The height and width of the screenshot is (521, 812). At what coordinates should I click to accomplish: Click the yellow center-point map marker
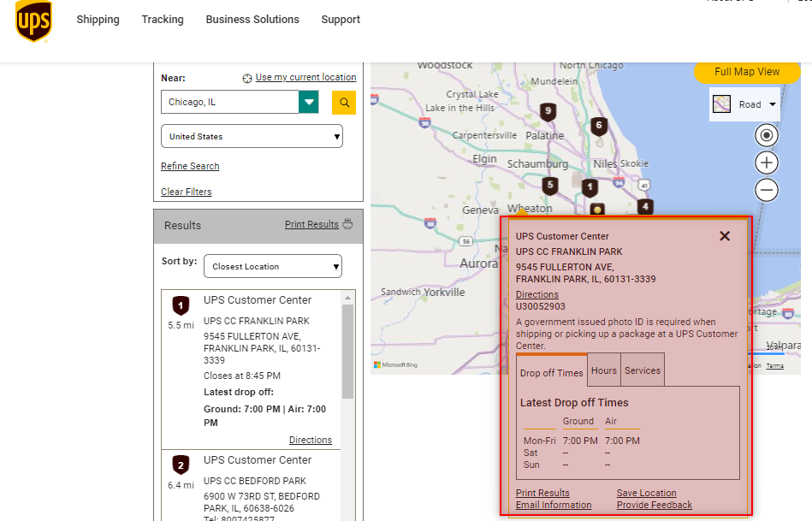point(597,209)
